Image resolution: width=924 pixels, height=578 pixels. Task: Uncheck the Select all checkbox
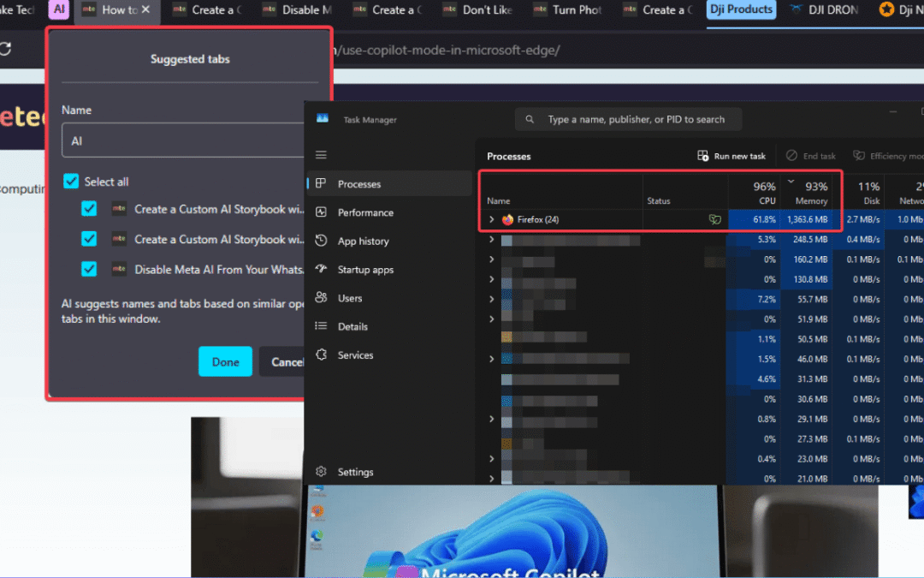tap(70, 181)
